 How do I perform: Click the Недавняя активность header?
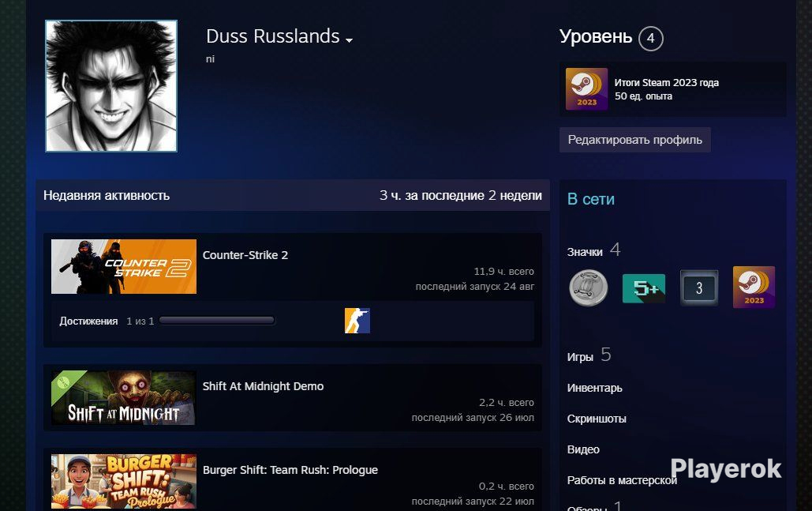click(107, 195)
